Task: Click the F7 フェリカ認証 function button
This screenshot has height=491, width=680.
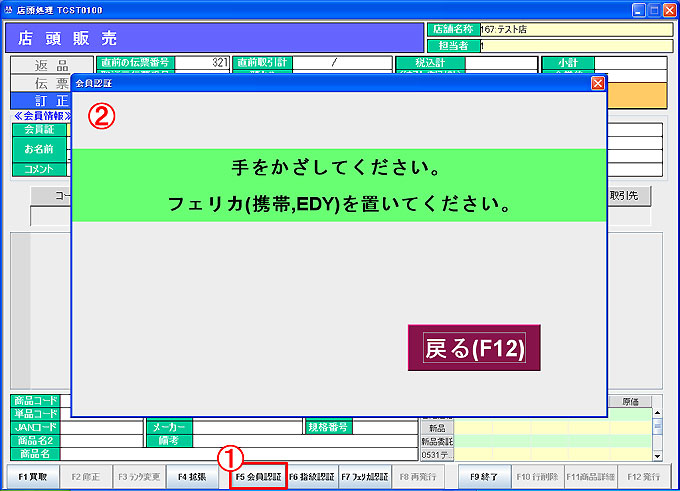Action: tap(364, 477)
